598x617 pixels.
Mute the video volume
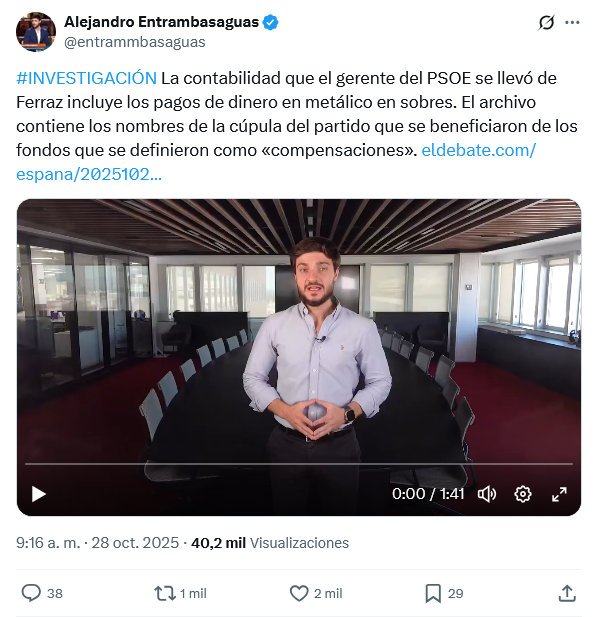point(487,494)
